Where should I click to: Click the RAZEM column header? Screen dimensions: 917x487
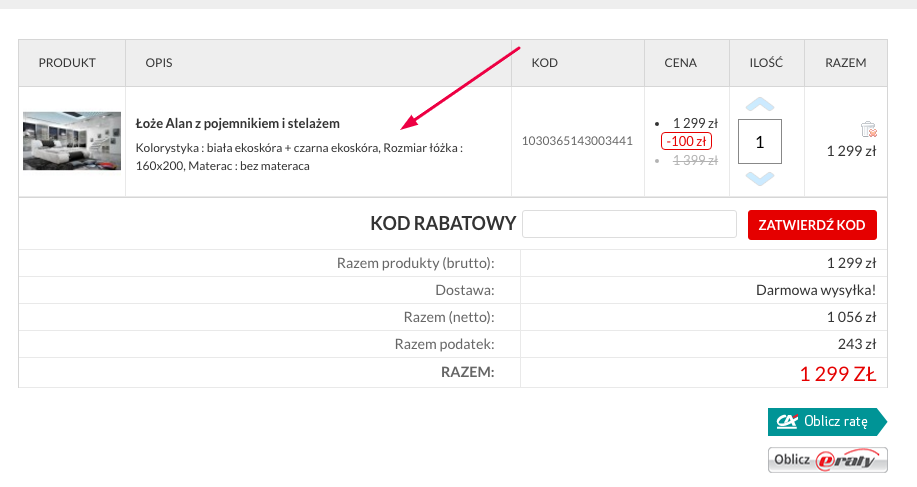tap(846, 63)
